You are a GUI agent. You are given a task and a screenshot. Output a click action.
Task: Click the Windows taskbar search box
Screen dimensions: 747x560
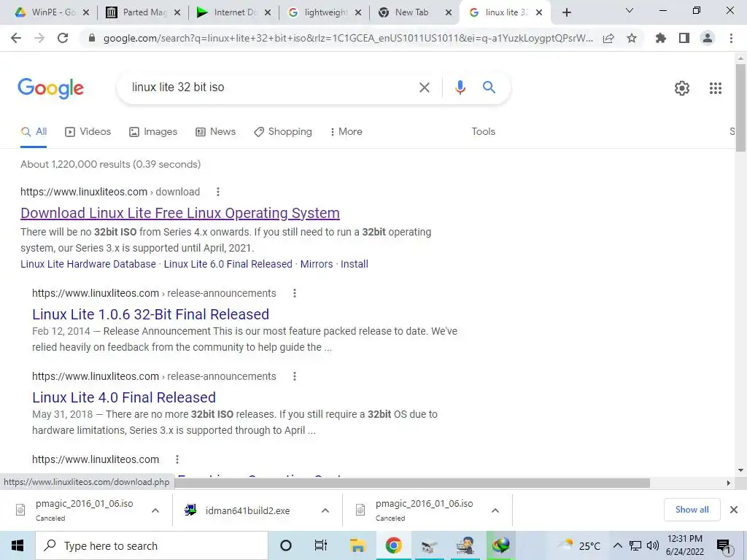(152, 545)
